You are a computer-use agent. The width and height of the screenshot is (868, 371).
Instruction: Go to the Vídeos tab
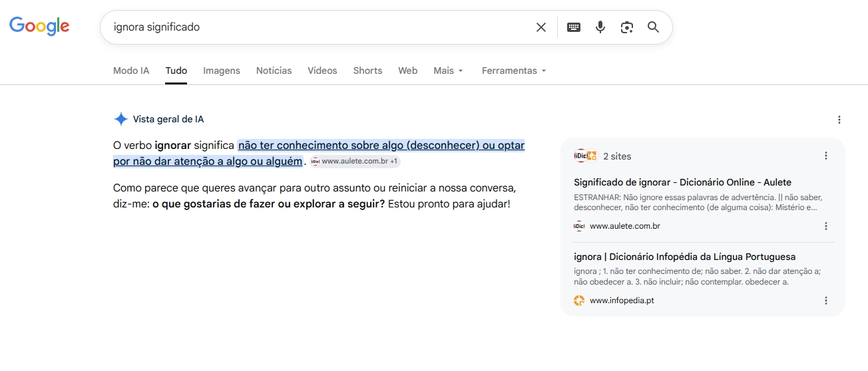(x=322, y=70)
